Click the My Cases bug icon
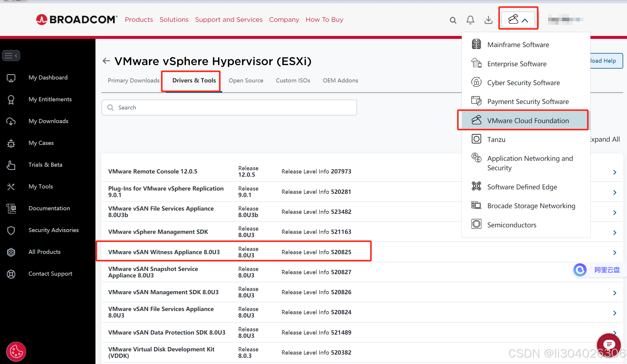The height and width of the screenshot is (364, 627). [x=11, y=143]
